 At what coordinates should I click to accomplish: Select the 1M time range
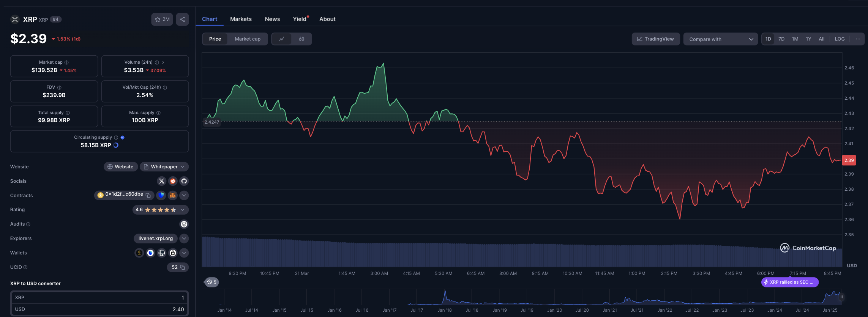click(795, 39)
